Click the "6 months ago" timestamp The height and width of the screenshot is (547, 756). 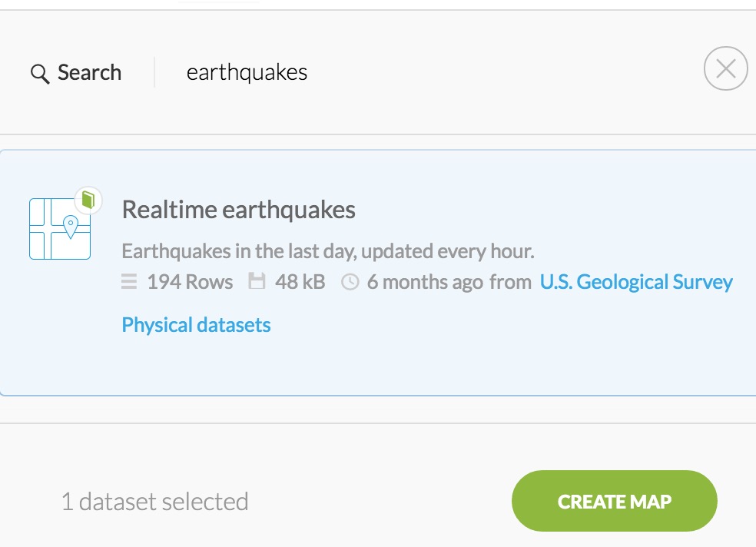point(425,282)
